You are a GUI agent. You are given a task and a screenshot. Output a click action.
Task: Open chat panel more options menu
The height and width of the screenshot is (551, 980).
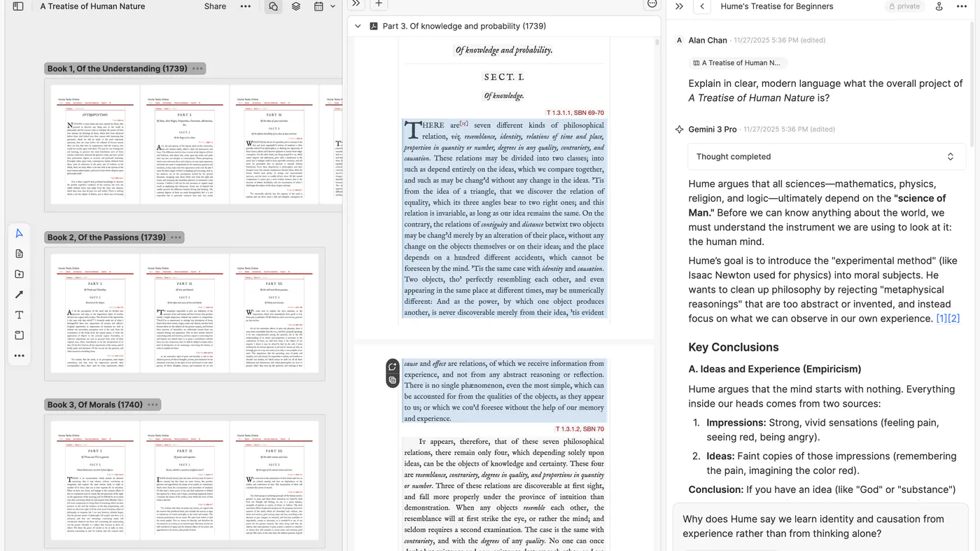961,6
